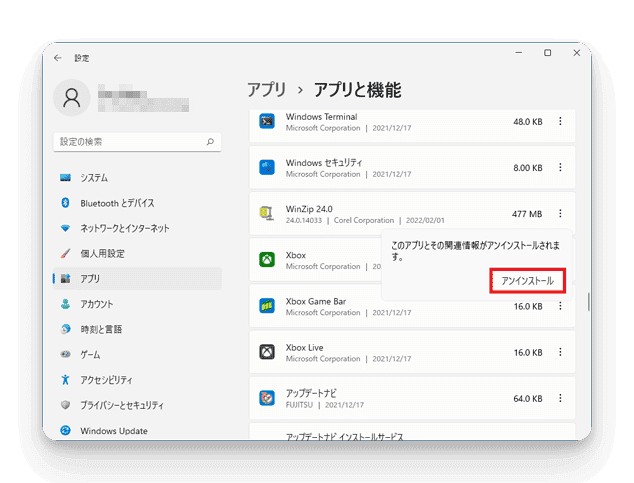The image size is (634, 483).
Task: Click the Windows Terminal app icon
Action: click(x=267, y=121)
